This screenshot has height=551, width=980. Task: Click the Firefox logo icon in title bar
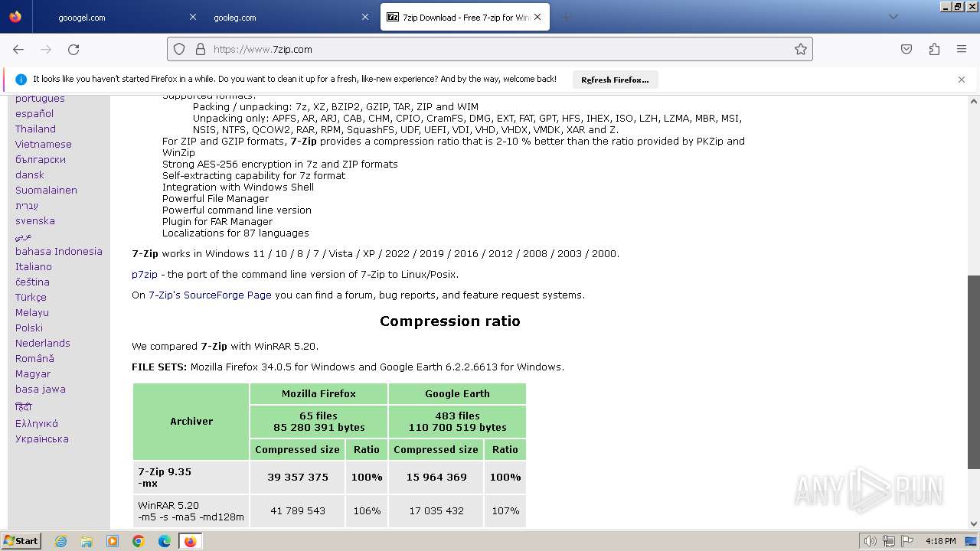(x=15, y=17)
